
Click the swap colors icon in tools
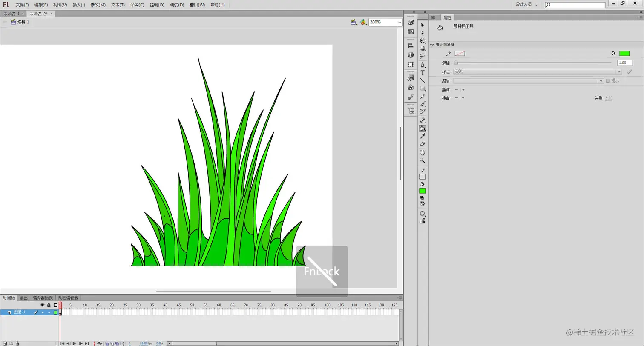(x=423, y=203)
